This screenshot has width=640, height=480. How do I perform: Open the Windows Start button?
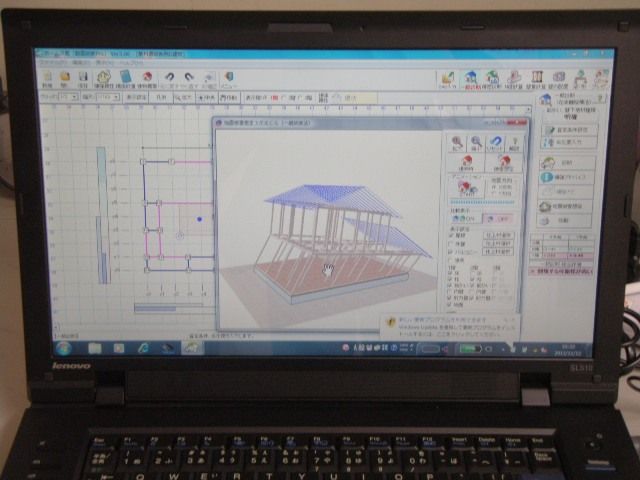coord(64,348)
